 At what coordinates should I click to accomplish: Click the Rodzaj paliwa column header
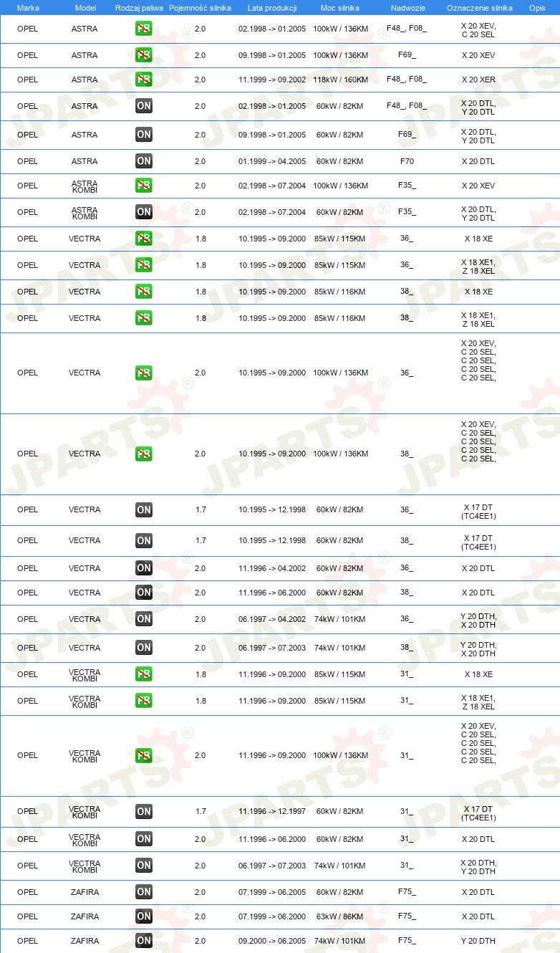(x=139, y=8)
